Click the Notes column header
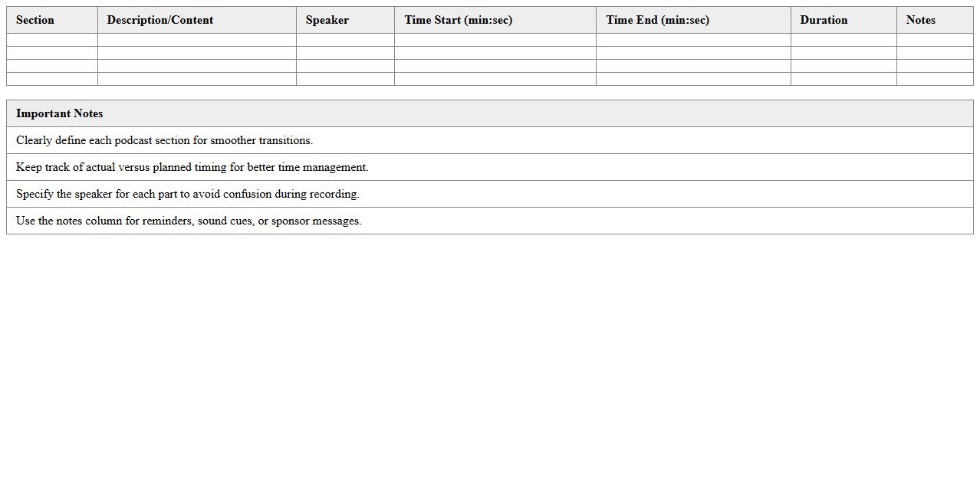The image size is (980, 498). point(920,20)
